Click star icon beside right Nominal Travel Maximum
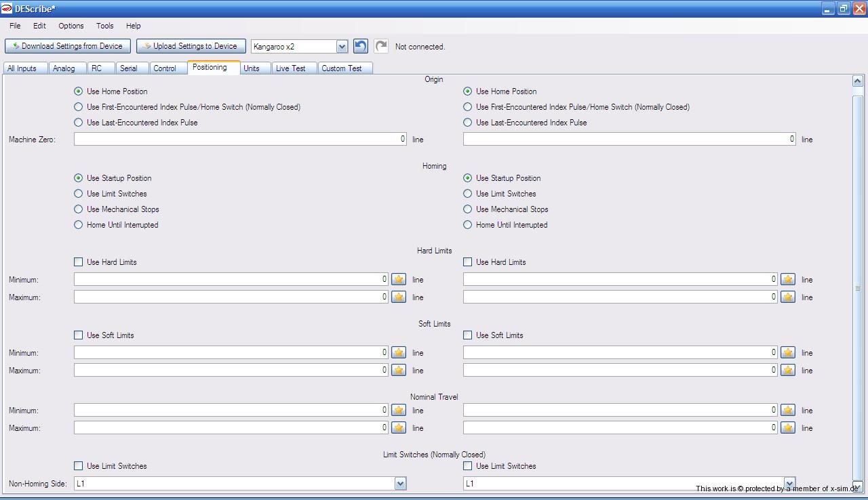This screenshot has height=500, width=868. coord(787,428)
